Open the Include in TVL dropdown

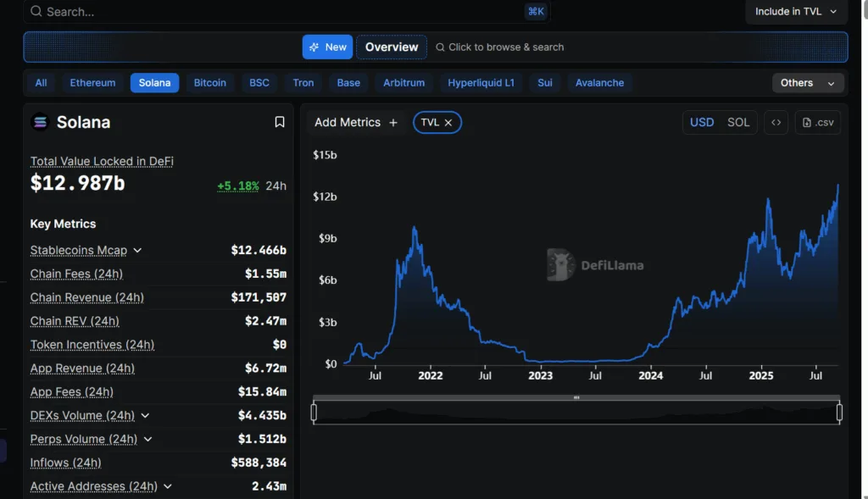(797, 11)
